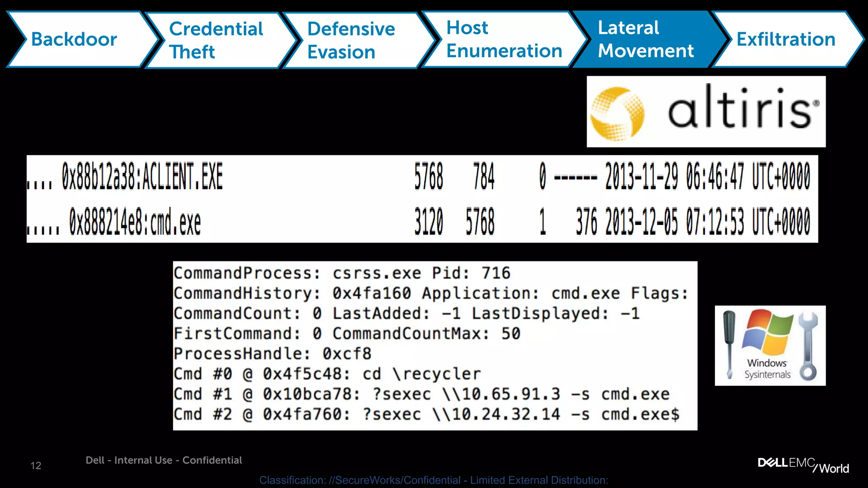This screenshot has height=488, width=868.
Task: Click Dell - Internal Use - Confidential footer
Action: pos(164,460)
